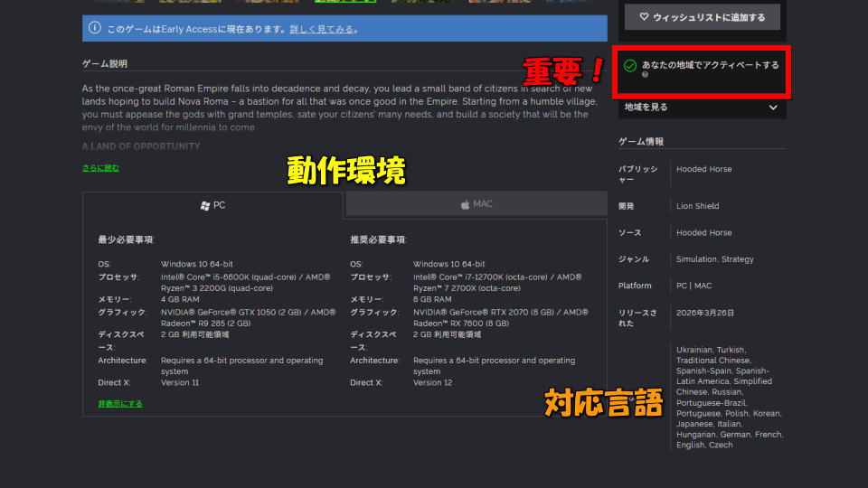Open the Lion Shield developer link

point(697,206)
